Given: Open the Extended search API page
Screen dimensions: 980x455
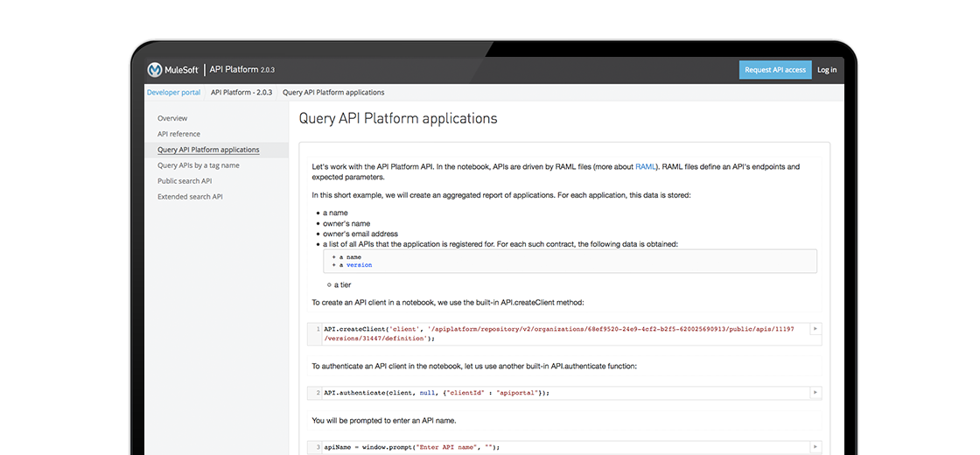Looking at the screenshot, I should coord(190,196).
